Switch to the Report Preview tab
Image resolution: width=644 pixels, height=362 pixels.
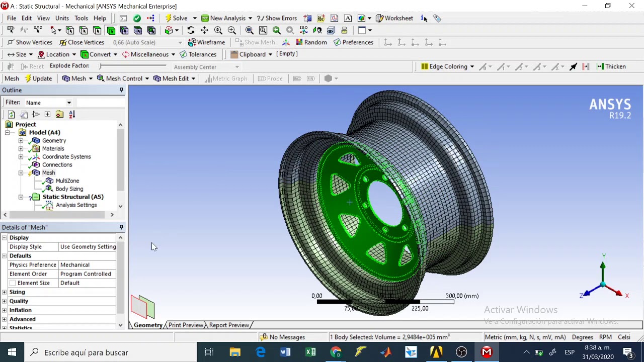point(229,325)
